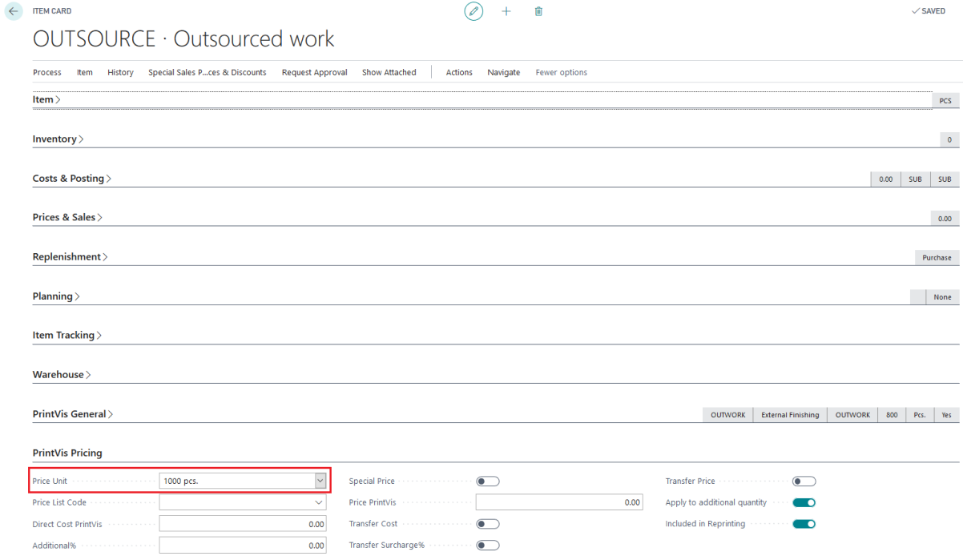
Task: Open the Request Approval menu
Action: pyautogui.click(x=314, y=72)
